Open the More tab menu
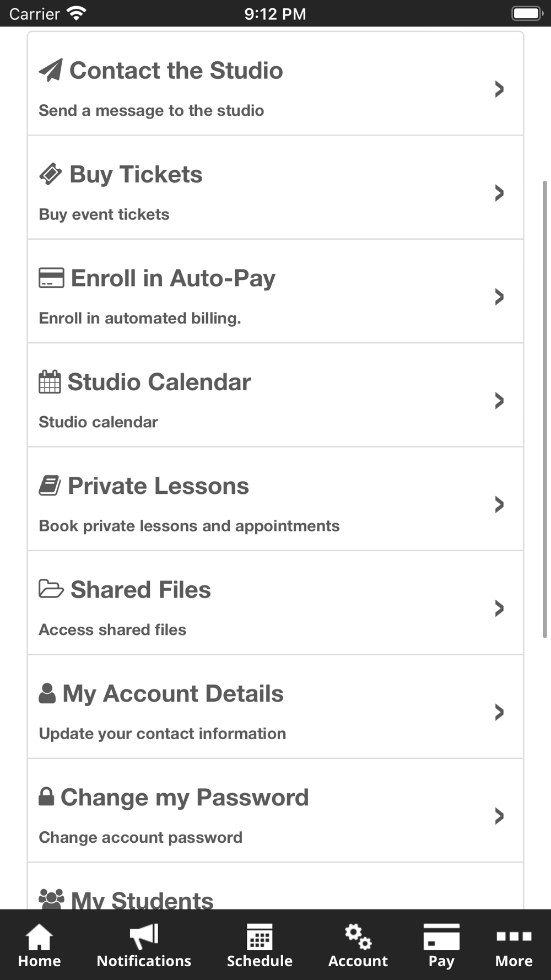This screenshot has width=551, height=980. click(x=514, y=946)
